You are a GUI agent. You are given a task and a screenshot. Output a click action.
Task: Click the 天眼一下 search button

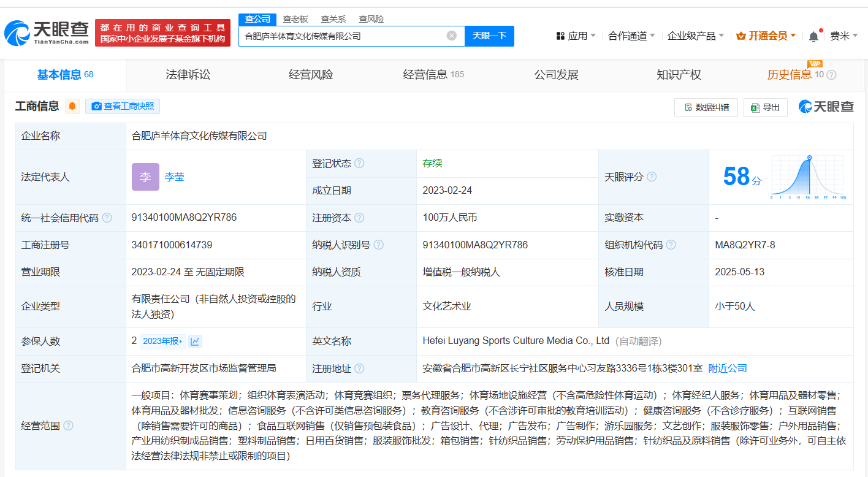[489, 36]
